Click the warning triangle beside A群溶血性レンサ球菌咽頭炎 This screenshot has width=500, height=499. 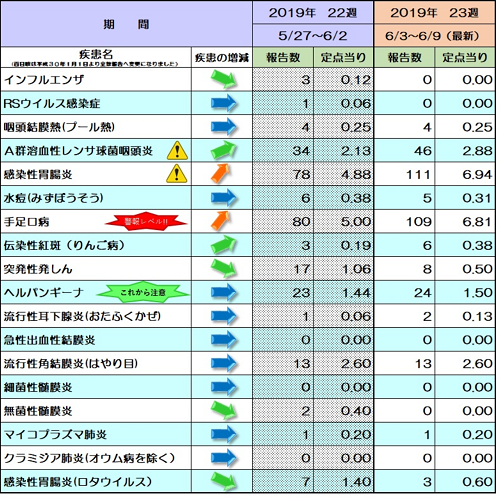177,151
